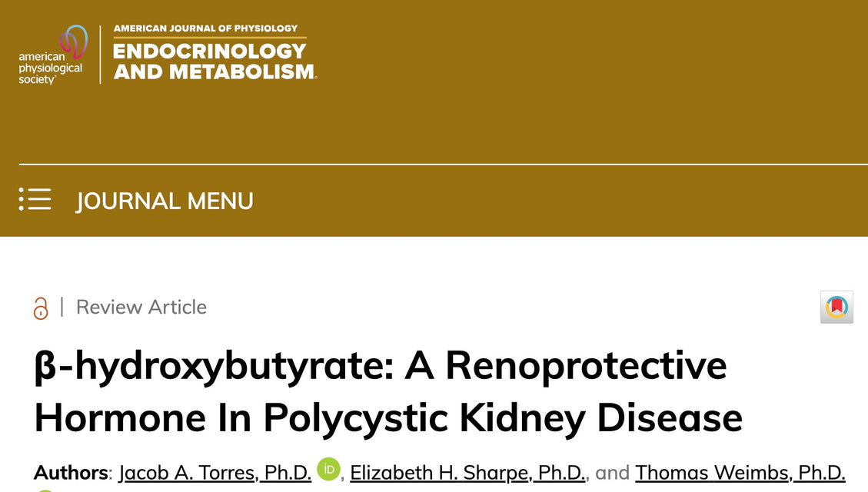Click the β-hydroxybutyrate article title

[x=388, y=391]
